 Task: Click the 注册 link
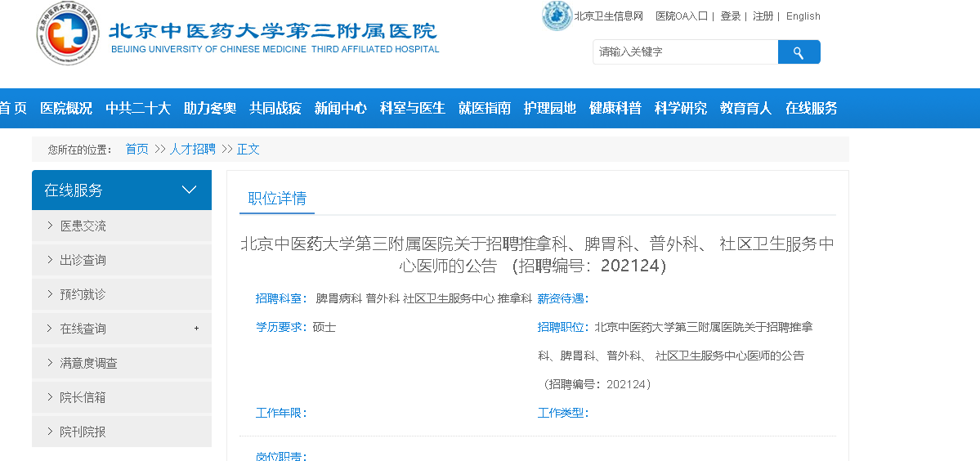click(763, 16)
